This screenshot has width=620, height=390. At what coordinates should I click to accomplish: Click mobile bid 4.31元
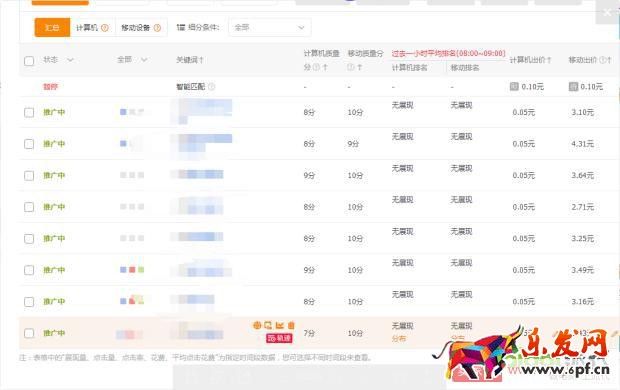click(x=583, y=144)
